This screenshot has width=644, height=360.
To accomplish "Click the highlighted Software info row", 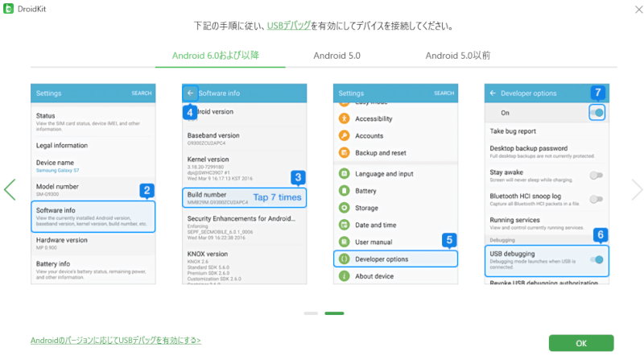I will [93, 217].
